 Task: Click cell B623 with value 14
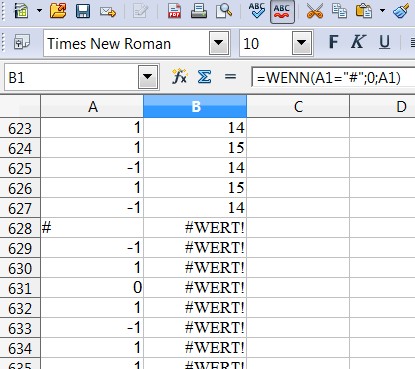point(195,128)
